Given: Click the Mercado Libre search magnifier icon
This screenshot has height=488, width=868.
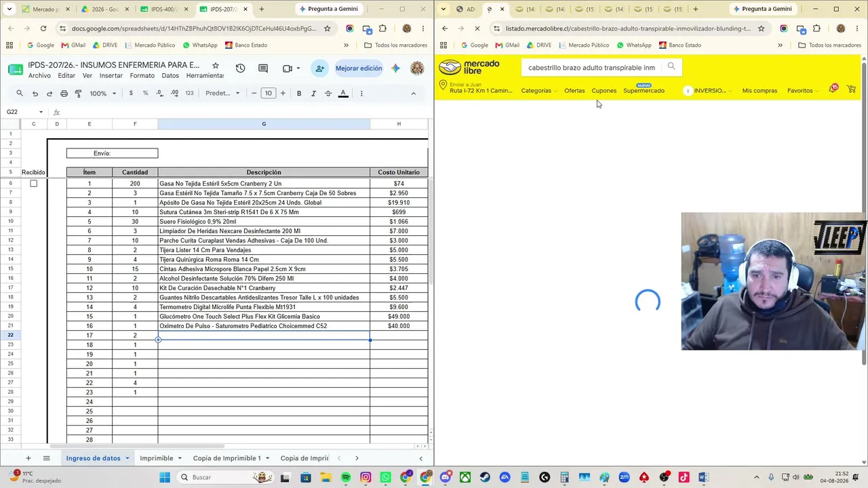Looking at the screenshot, I should (671, 66).
